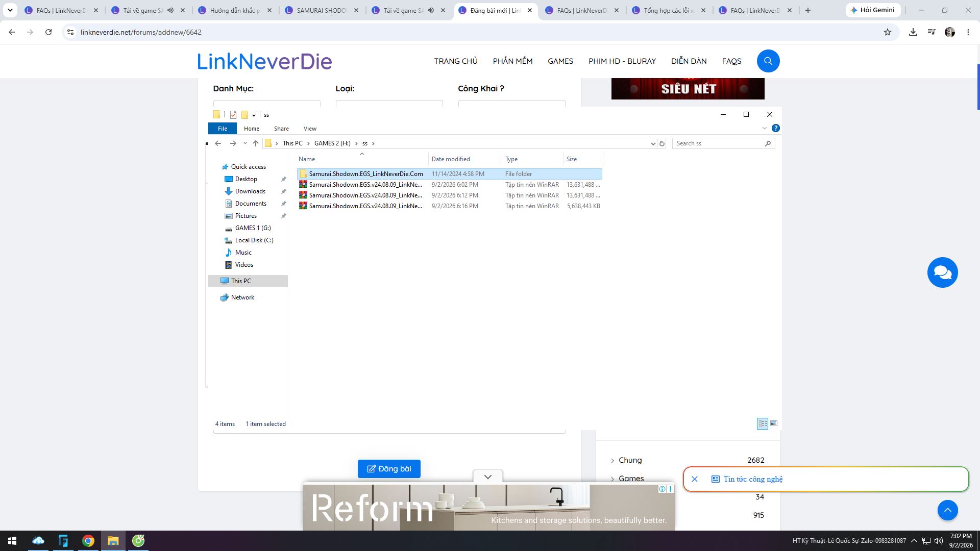Screen dimensions: 980x551
Task: Select Downloads in Explorer navigation pane
Action: coord(250,191)
